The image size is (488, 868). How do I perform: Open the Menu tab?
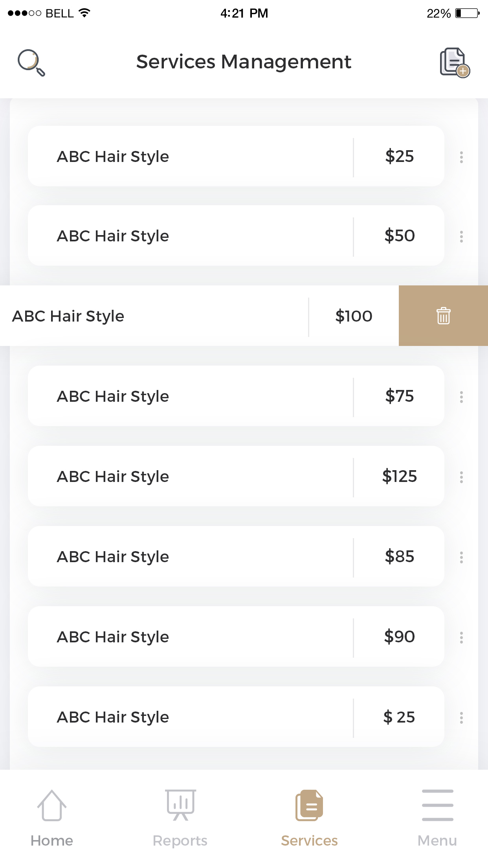(x=437, y=818)
